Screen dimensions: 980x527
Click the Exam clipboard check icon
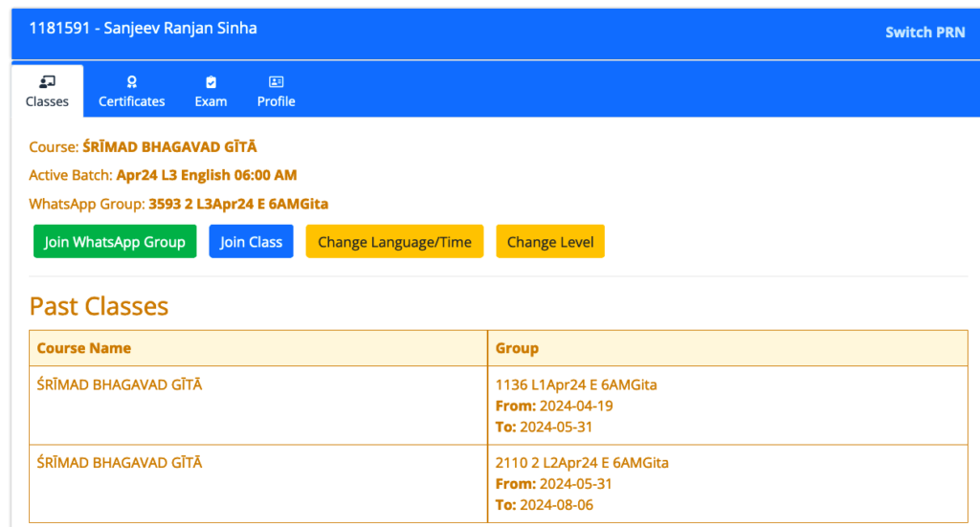tap(212, 82)
